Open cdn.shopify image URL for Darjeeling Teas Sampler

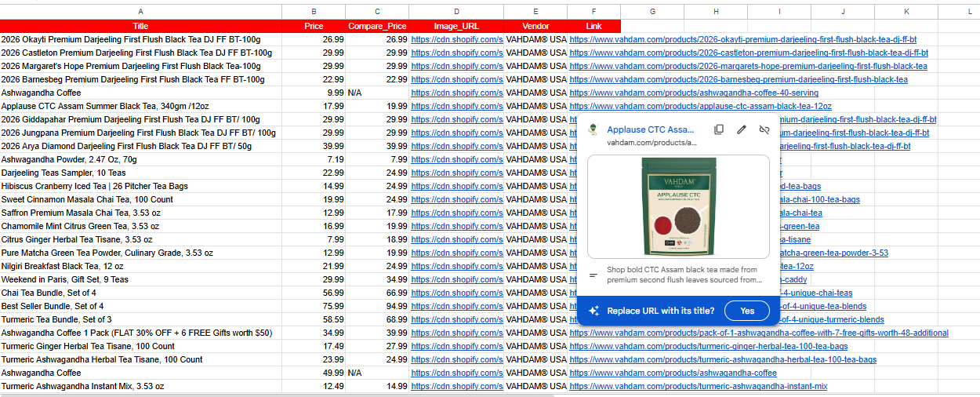457,173
